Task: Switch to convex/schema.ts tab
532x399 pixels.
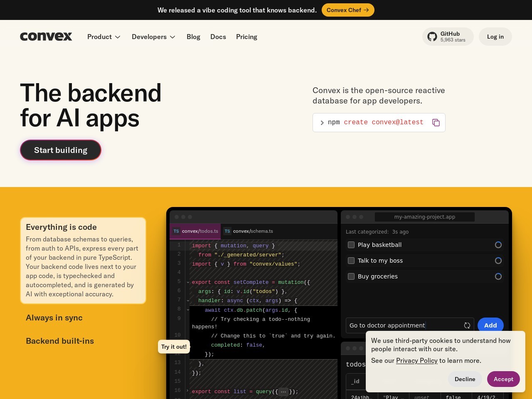Action: 248,231
